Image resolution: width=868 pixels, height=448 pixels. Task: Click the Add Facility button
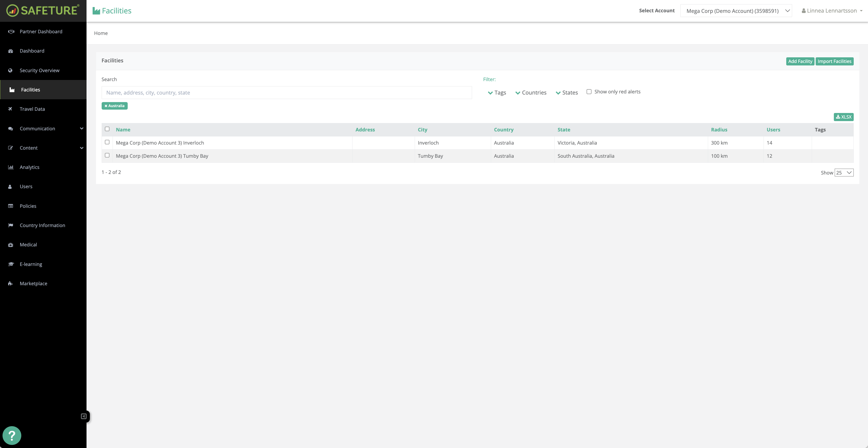[x=800, y=61]
